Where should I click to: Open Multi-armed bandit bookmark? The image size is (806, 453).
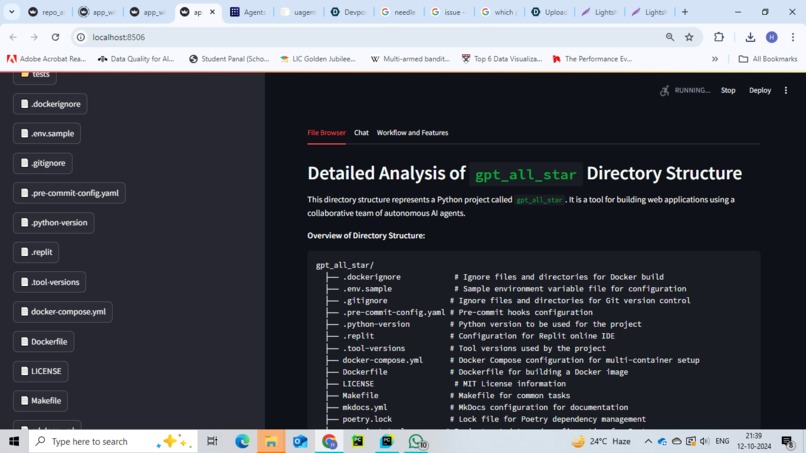click(410, 59)
